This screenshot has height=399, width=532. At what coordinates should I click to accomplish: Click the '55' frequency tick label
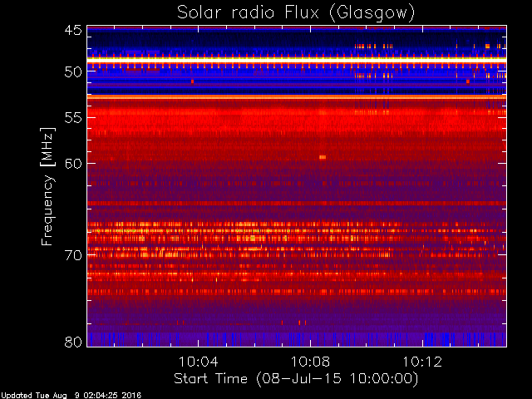coord(73,118)
